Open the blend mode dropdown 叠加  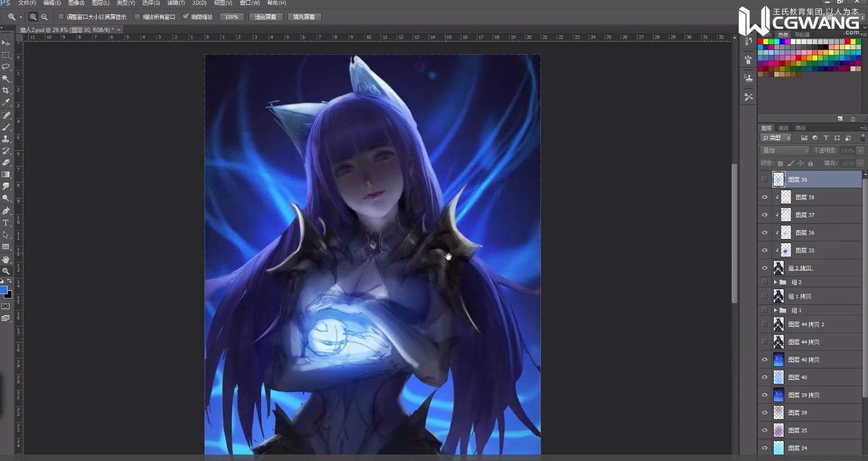click(785, 151)
